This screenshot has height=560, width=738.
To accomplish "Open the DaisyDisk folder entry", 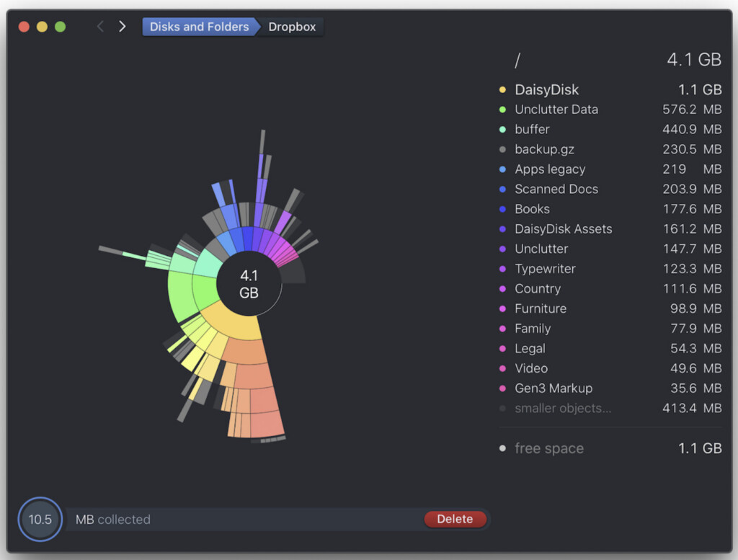I will coord(546,89).
